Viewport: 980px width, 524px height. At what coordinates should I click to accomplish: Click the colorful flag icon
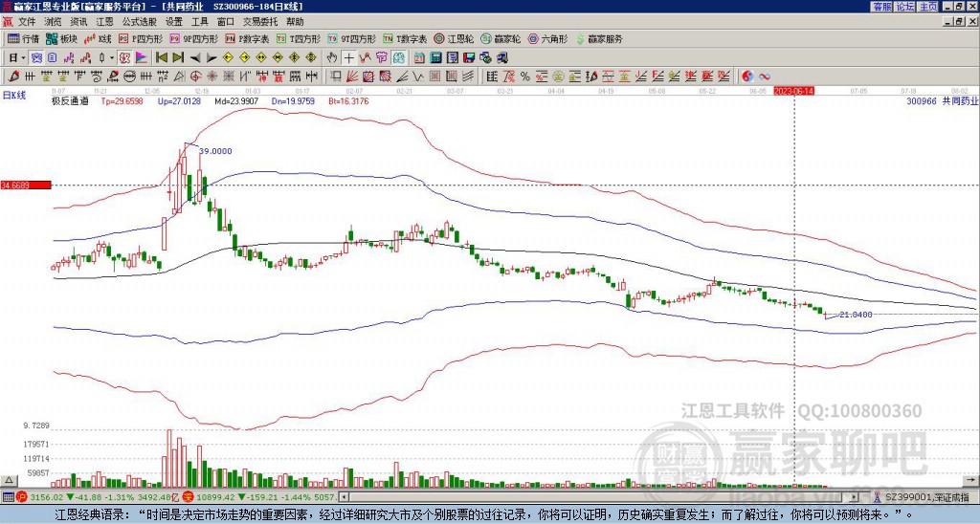[x=142, y=58]
